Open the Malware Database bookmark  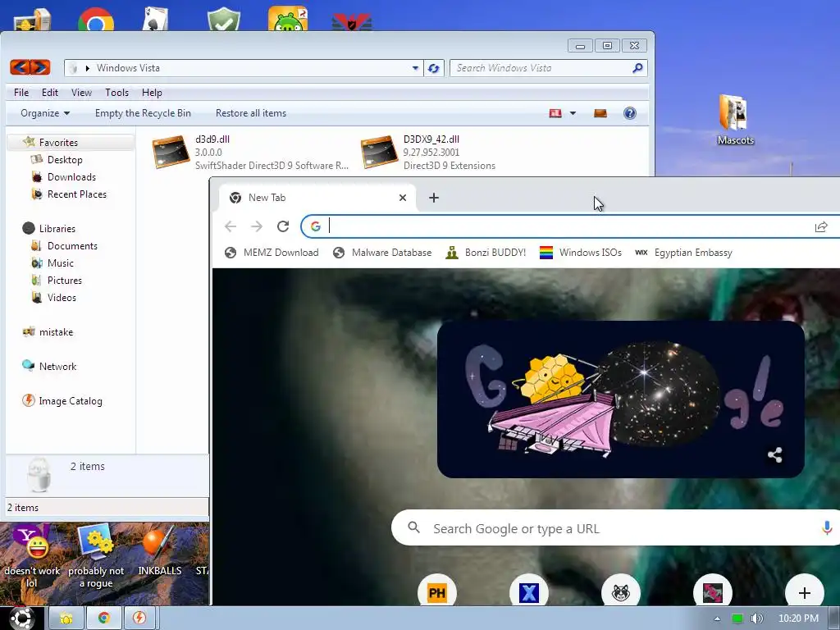382,253
